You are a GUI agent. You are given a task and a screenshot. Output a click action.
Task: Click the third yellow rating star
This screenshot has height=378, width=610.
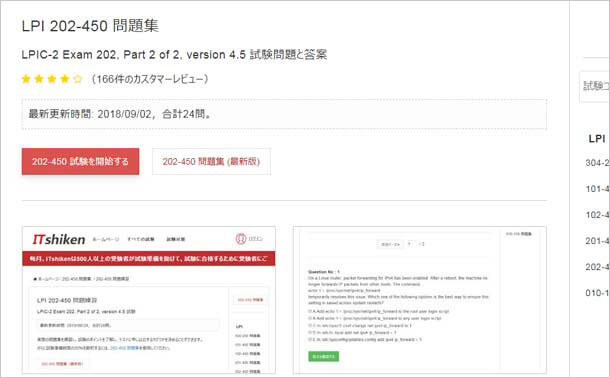pyautogui.click(x=52, y=79)
